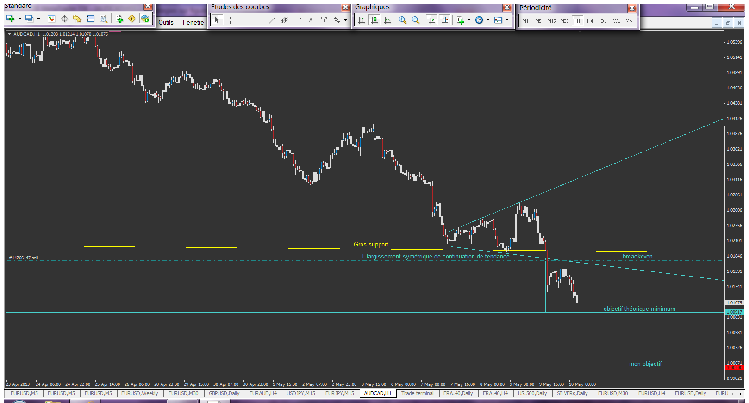
Task: Select the equidistant channel tool
Action: tap(284, 20)
